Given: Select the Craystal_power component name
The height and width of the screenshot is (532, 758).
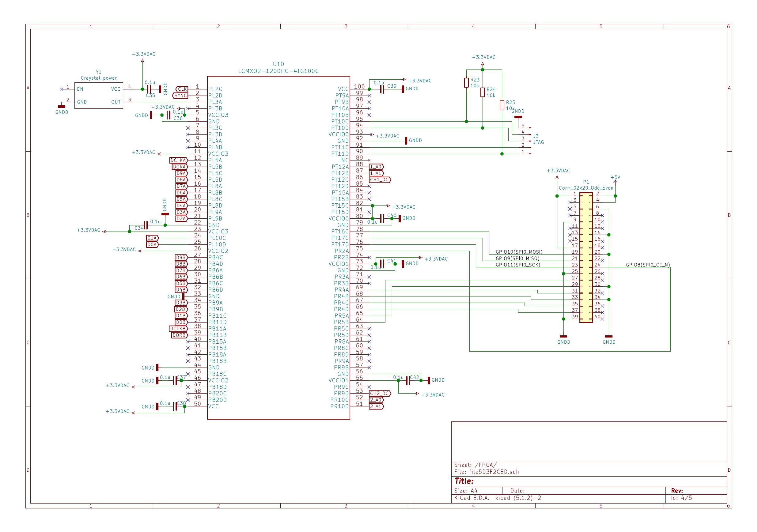Looking at the screenshot, I should point(99,78).
